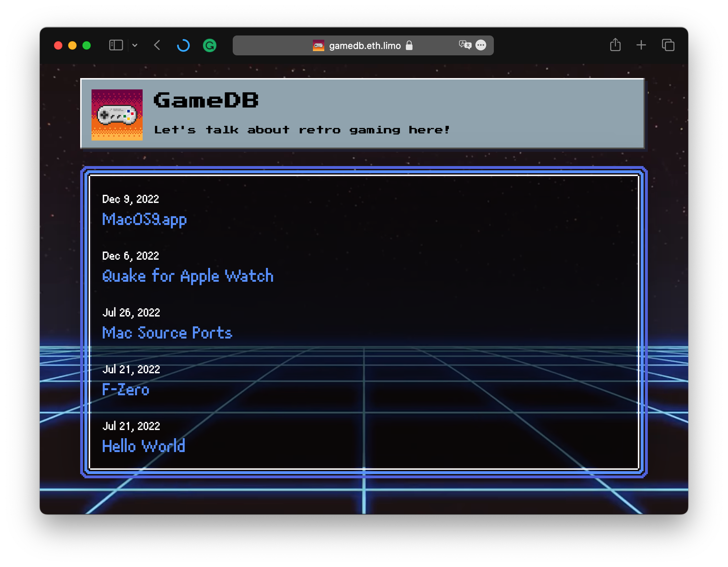Open the translate page icon
The height and width of the screenshot is (567, 728).
(465, 45)
